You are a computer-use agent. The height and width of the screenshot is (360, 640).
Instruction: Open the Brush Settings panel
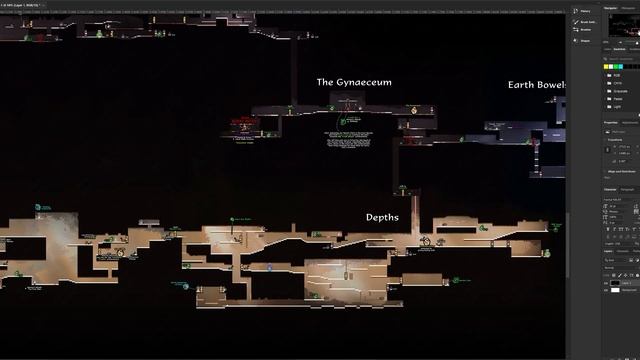point(584,22)
